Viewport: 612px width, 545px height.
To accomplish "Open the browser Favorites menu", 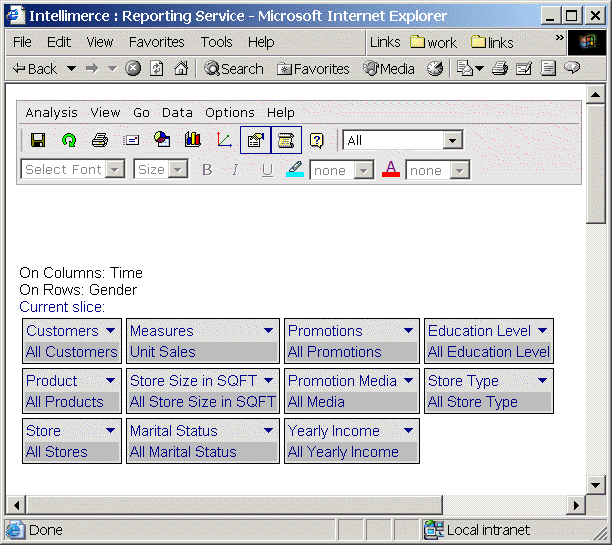I will click(157, 42).
